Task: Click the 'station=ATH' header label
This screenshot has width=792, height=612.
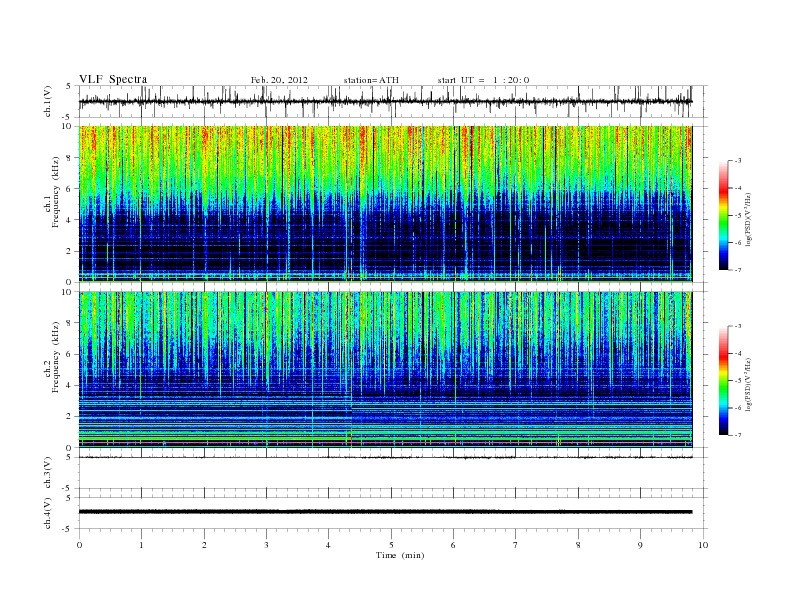Action: [371, 80]
